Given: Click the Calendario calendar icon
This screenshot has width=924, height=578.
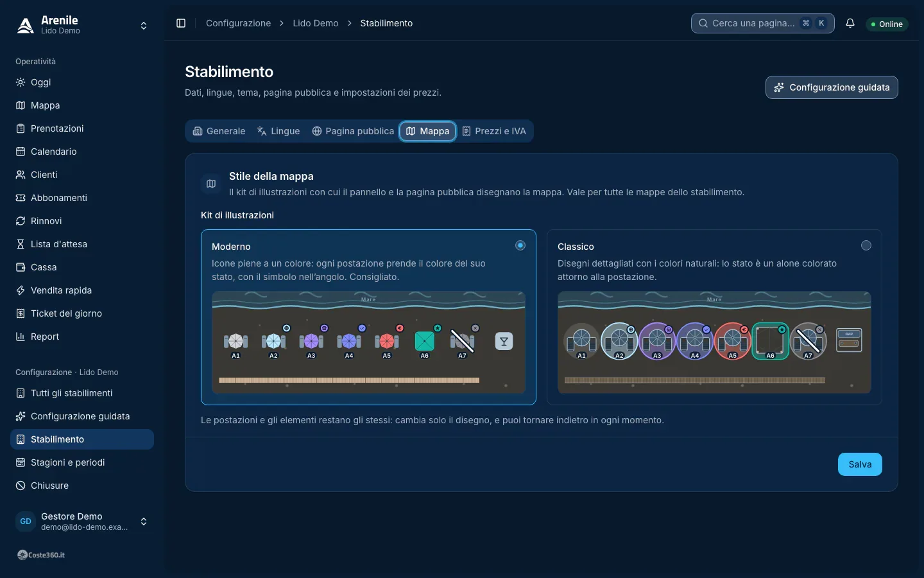Looking at the screenshot, I should coord(21,152).
